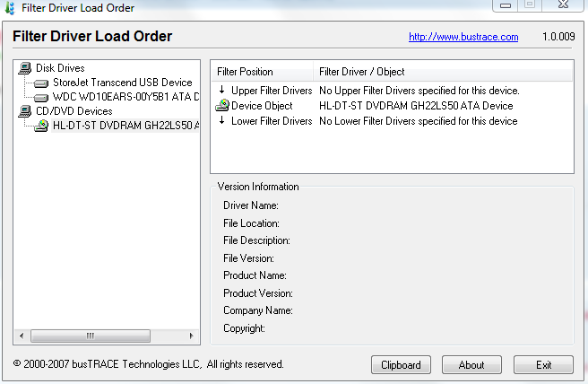Viewport: 588px width, 384px height.
Task: Click the File Description label
Action: (x=257, y=240)
